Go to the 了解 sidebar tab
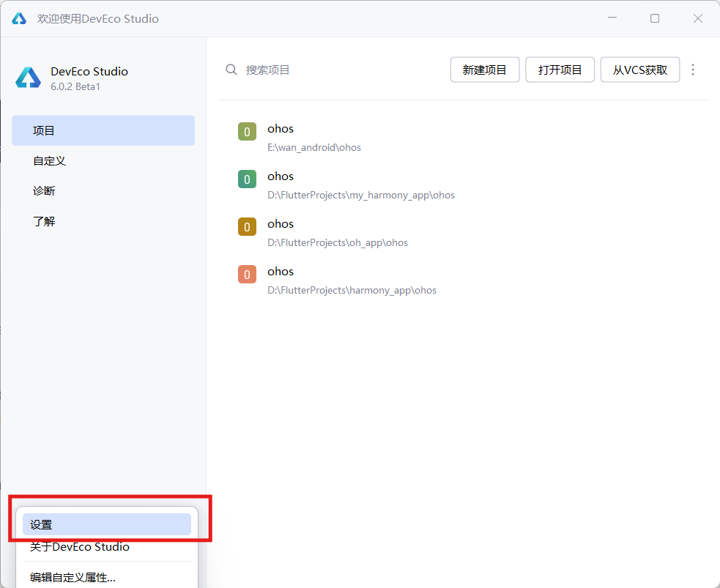 click(103, 221)
